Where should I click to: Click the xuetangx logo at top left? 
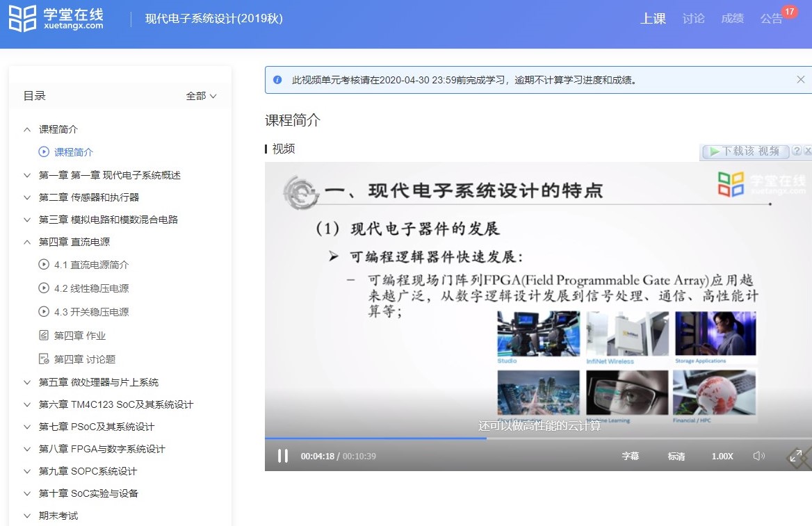[56, 18]
